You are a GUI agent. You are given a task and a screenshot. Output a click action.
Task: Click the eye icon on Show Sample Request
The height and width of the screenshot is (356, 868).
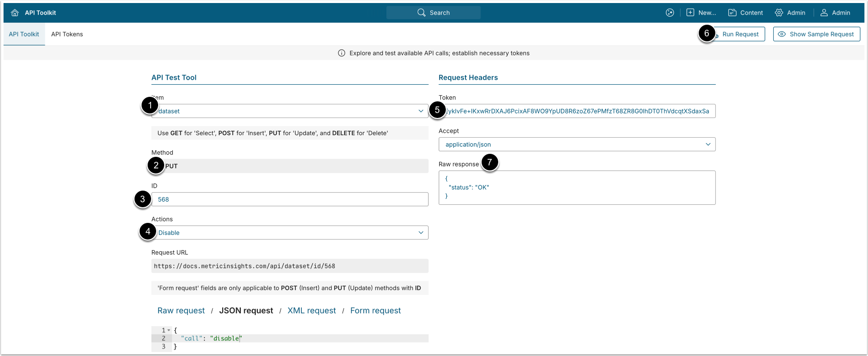(782, 34)
